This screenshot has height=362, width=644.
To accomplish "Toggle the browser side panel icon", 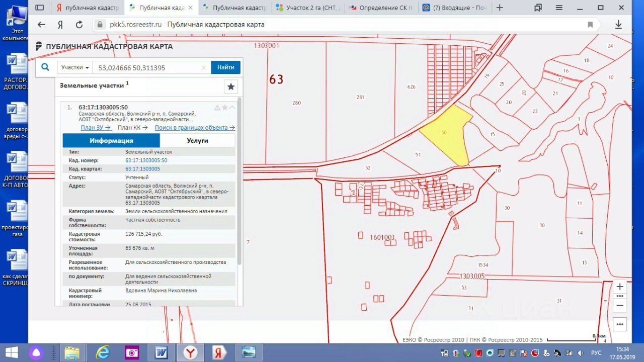I will click(x=40, y=8).
